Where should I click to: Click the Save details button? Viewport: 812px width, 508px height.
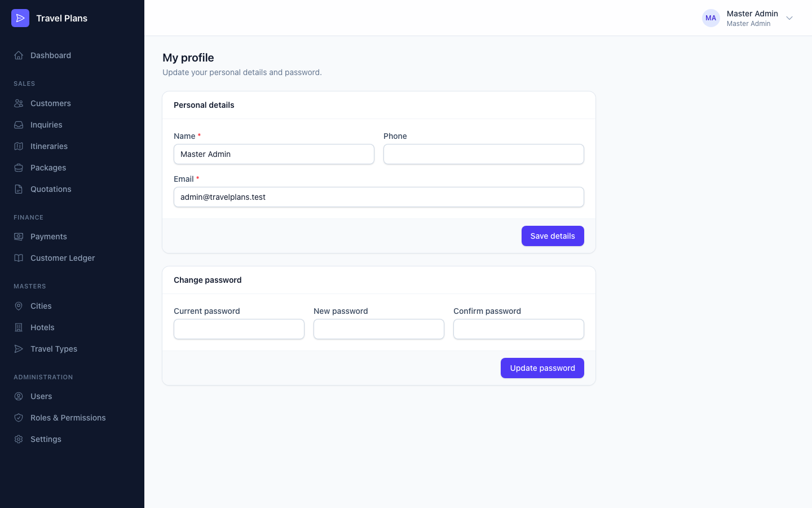553,236
